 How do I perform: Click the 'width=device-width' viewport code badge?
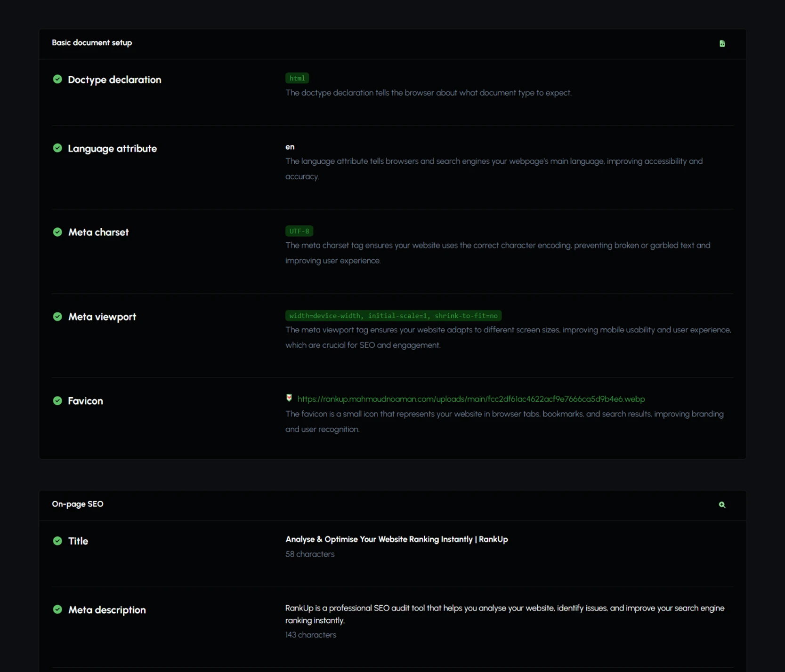tap(393, 315)
